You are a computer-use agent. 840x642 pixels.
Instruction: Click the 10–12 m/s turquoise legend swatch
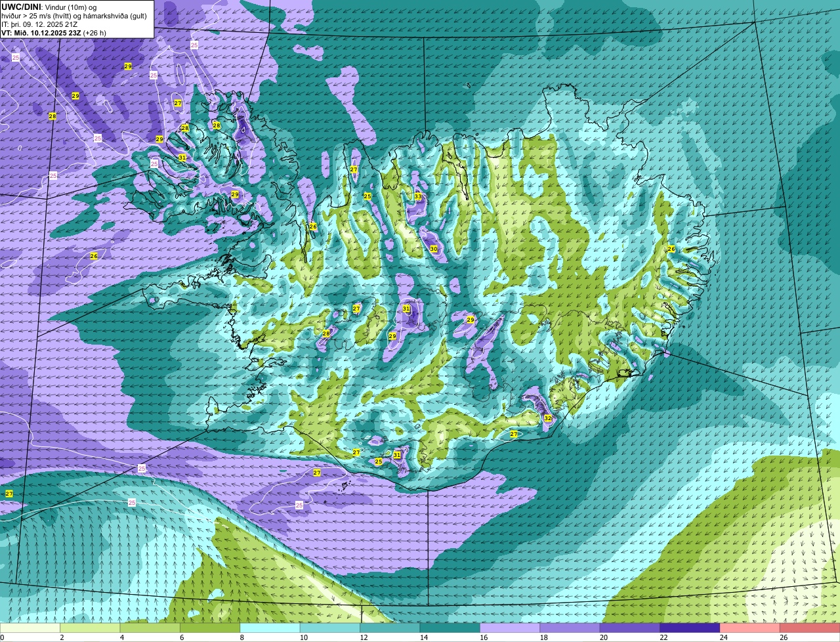(330, 628)
